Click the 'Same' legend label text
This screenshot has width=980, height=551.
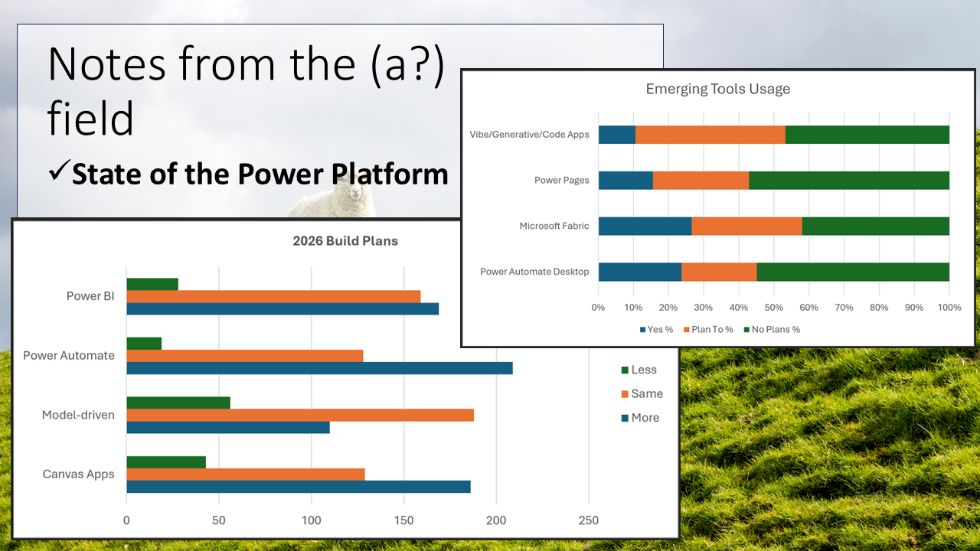pyautogui.click(x=647, y=394)
